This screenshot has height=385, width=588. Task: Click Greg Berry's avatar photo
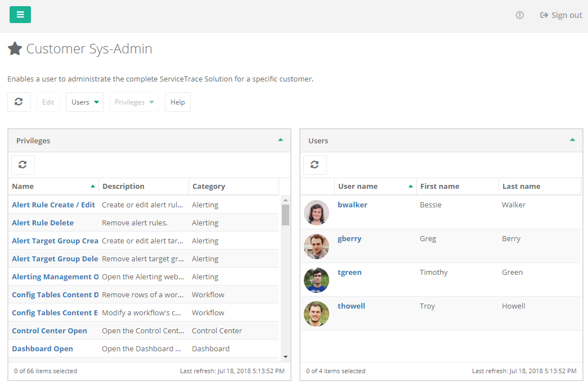(x=316, y=246)
